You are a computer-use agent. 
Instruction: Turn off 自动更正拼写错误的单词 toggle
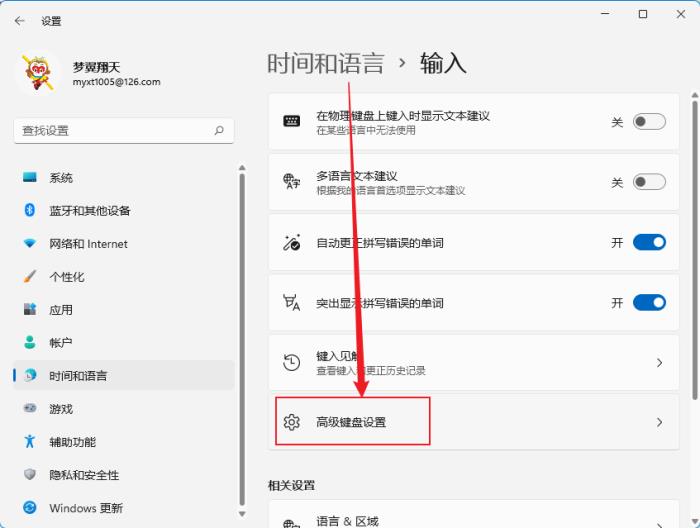point(648,242)
